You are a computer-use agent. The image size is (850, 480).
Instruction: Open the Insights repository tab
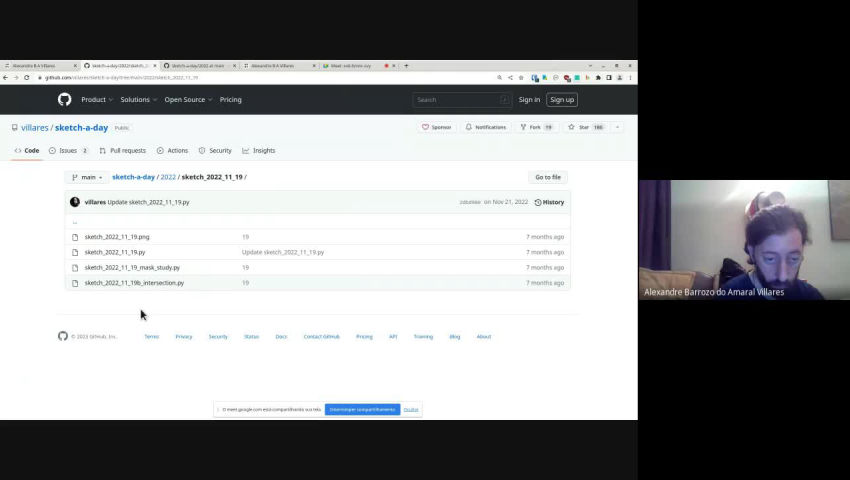click(259, 151)
